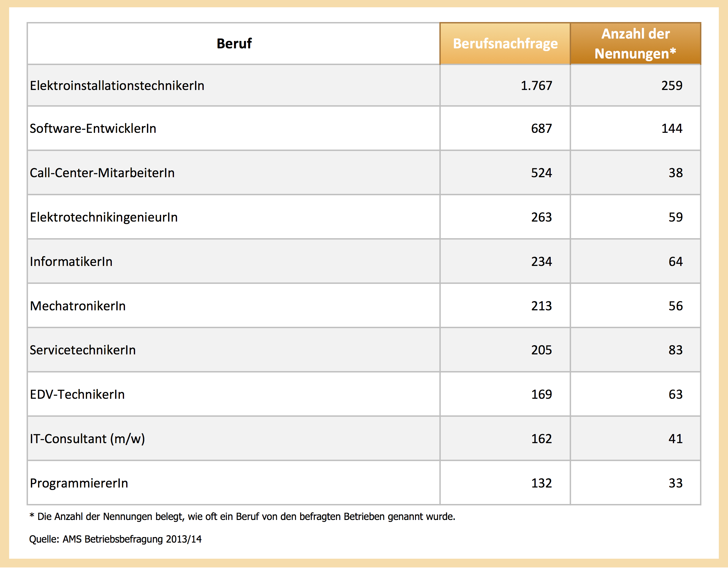This screenshot has width=728, height=568.
Task: Click the footnote about Anzahl der Nennungen
Action: pos(242,517)
